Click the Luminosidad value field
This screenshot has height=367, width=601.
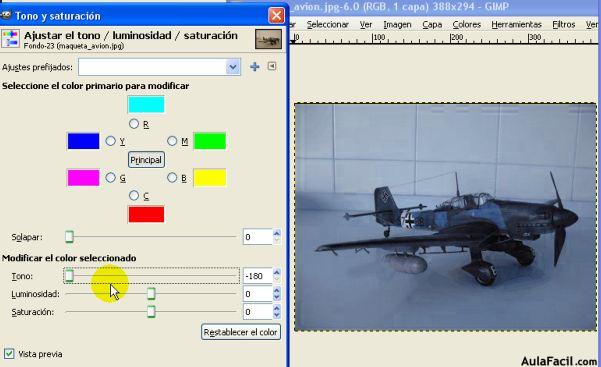[x=258, y=294]
